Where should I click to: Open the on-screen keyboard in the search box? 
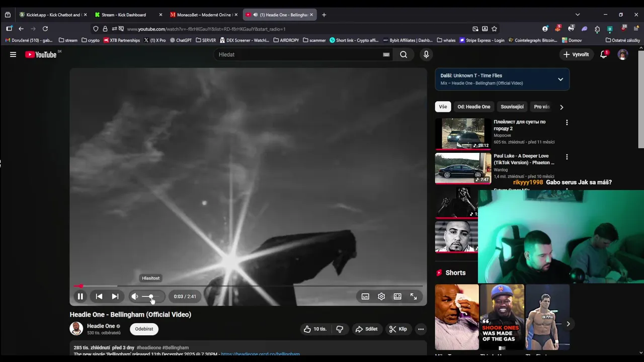click(x=386, y=54)
